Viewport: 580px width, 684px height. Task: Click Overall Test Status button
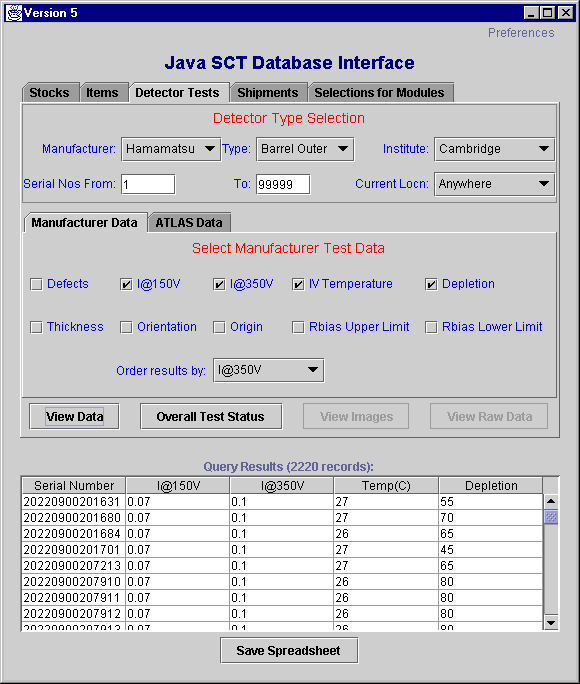(211, 417)
